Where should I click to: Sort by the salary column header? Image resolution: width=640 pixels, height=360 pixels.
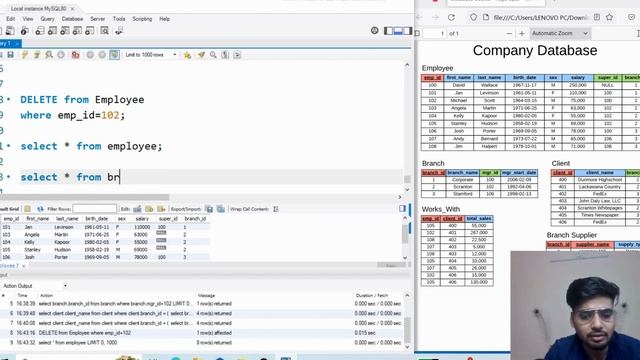[x=142, y=219]
